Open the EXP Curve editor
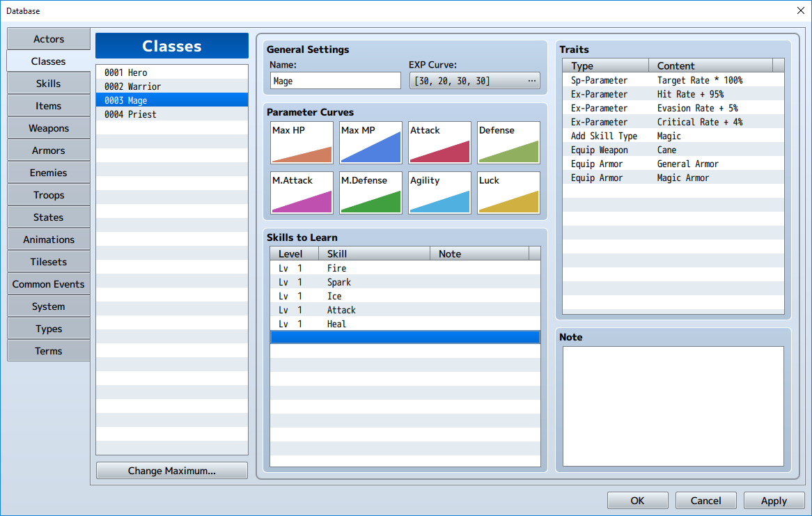 coord(475,81)
